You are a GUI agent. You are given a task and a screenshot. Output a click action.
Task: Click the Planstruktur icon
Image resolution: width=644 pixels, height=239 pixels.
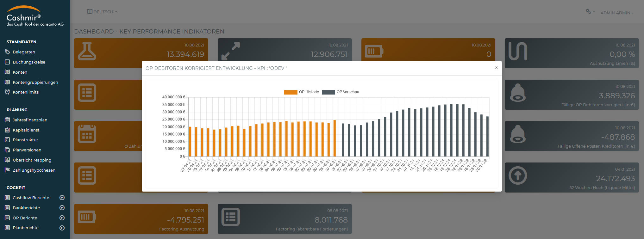(x=7, y=140)
